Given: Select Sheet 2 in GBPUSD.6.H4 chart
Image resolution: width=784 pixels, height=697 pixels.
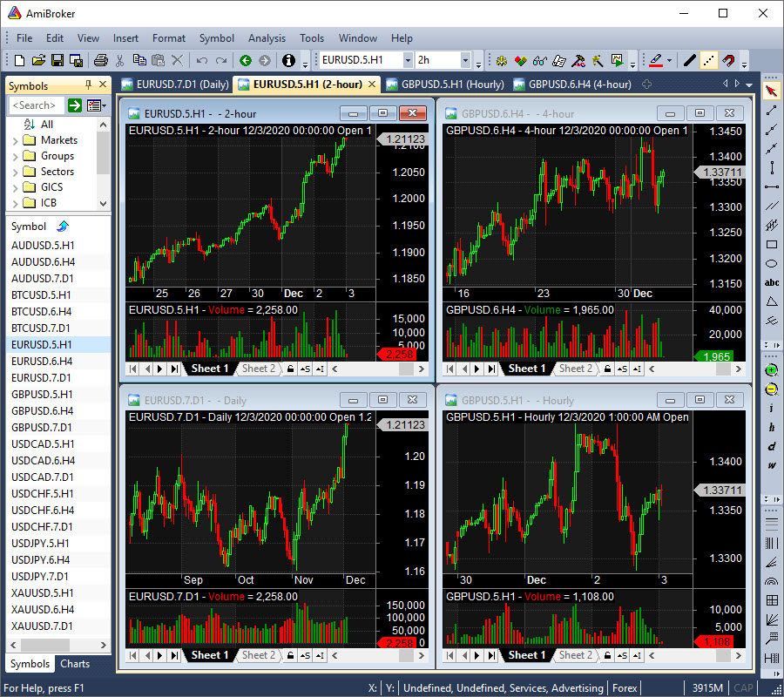Looking at the screenshot, I should coord(576,369).
